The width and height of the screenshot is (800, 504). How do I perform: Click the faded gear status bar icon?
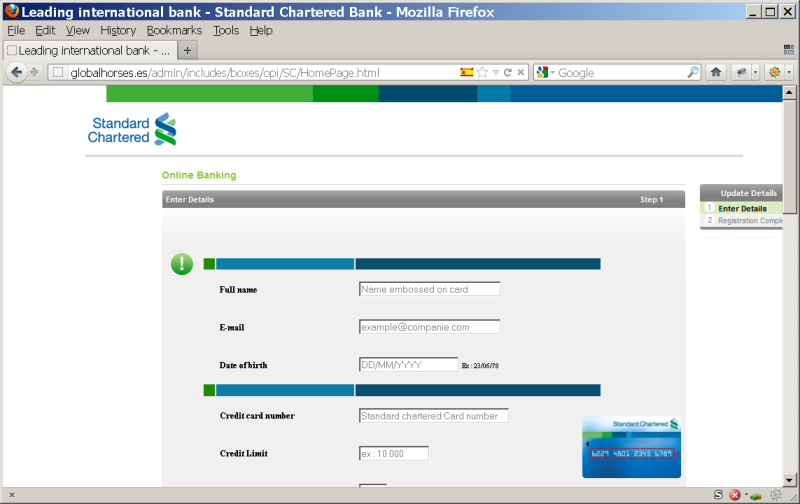776,495
